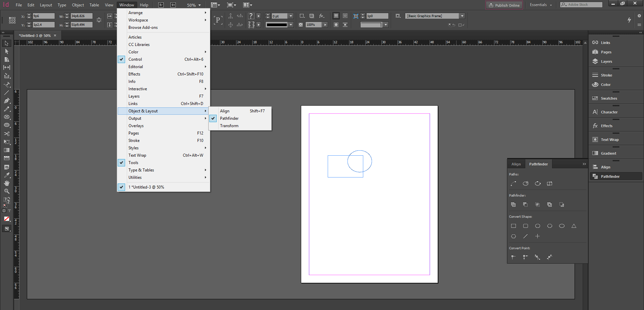Open the Object menu
Screen dimensions: 644x310
[78, 5]
